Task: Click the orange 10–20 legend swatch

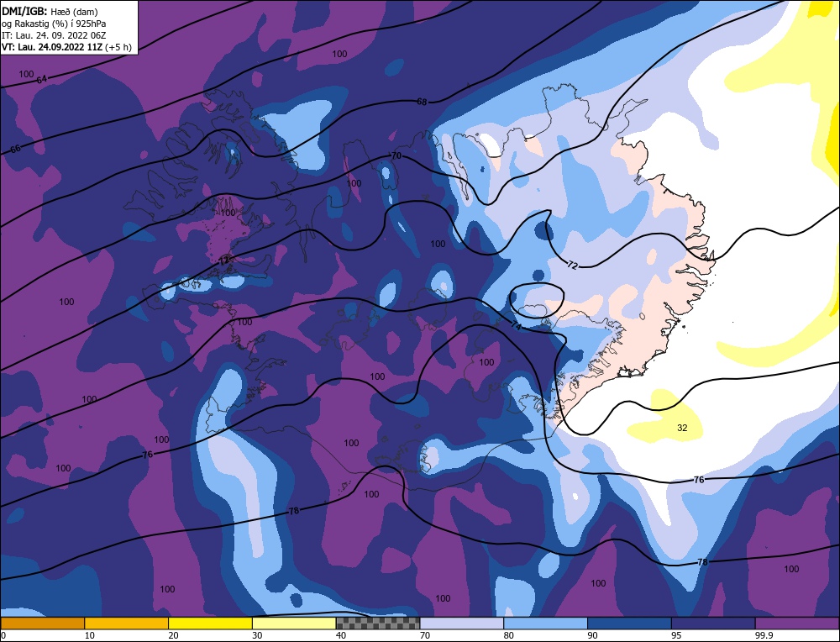Action: [x=127, y=623]
